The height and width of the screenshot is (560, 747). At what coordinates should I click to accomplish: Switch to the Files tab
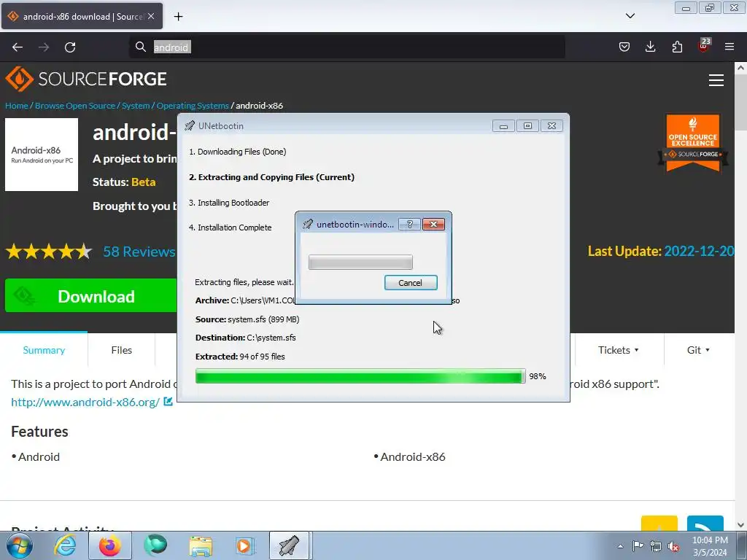(x=122, y=350)
